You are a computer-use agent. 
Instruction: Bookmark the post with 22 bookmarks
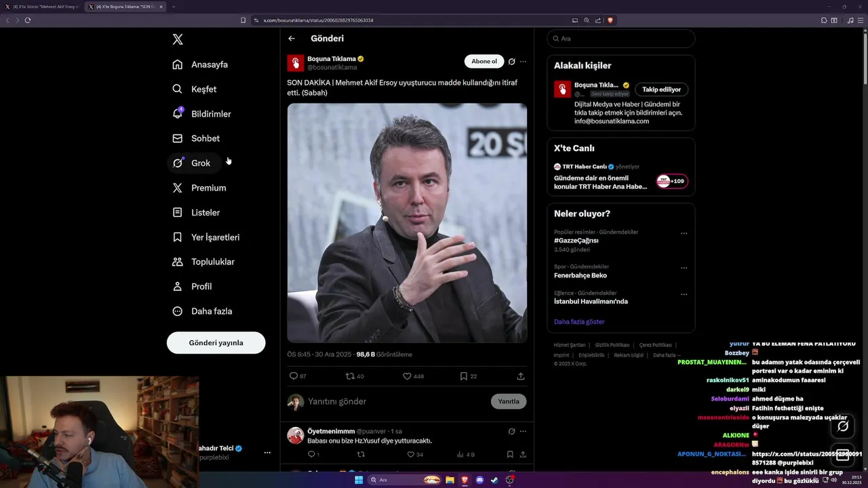click(x=464, y=376)
